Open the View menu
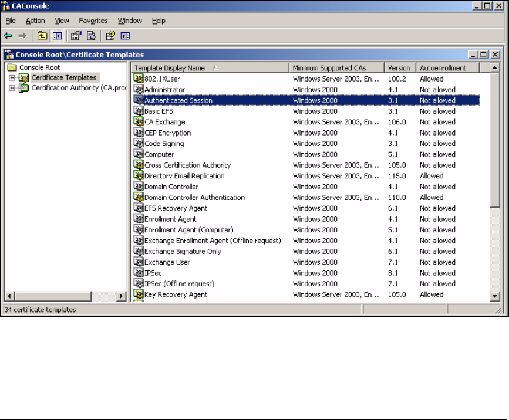This screenshot has width=509, height=420. (62, 21)
